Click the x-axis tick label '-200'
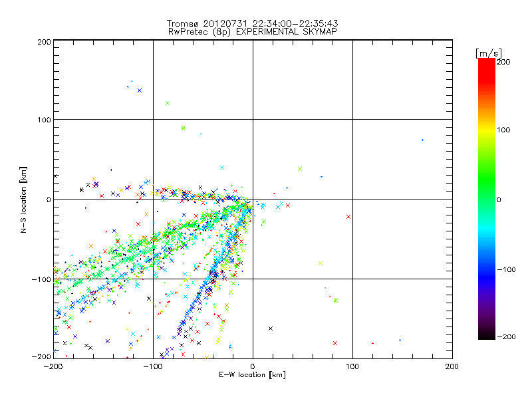532x399 pixels. [x=53, y=366]
